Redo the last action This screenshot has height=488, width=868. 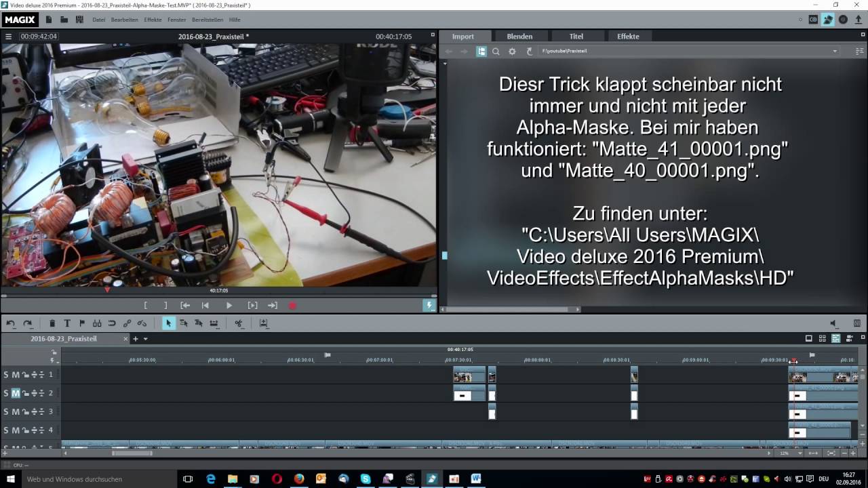[x=27, y=323]
